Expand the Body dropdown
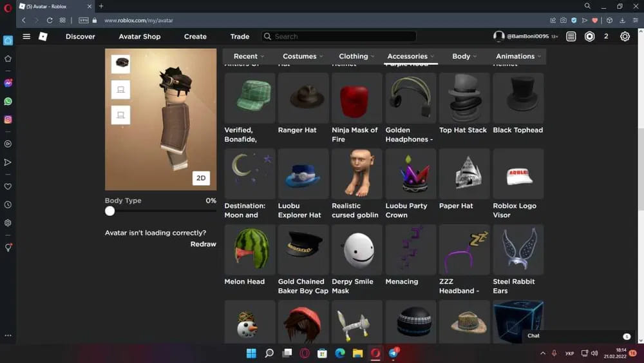This screenshot has height=363, width=644. point(464,56)
